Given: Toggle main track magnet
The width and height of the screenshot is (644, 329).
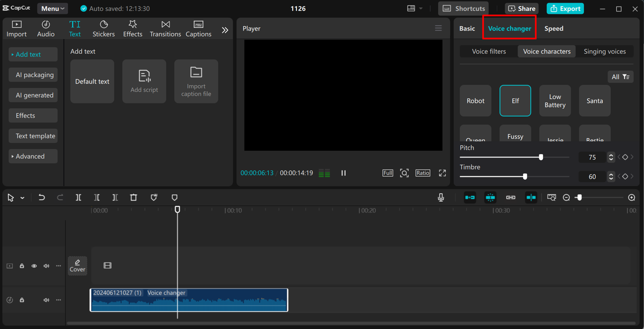Looking at the screenshot, I should click(x=470, y=198).
